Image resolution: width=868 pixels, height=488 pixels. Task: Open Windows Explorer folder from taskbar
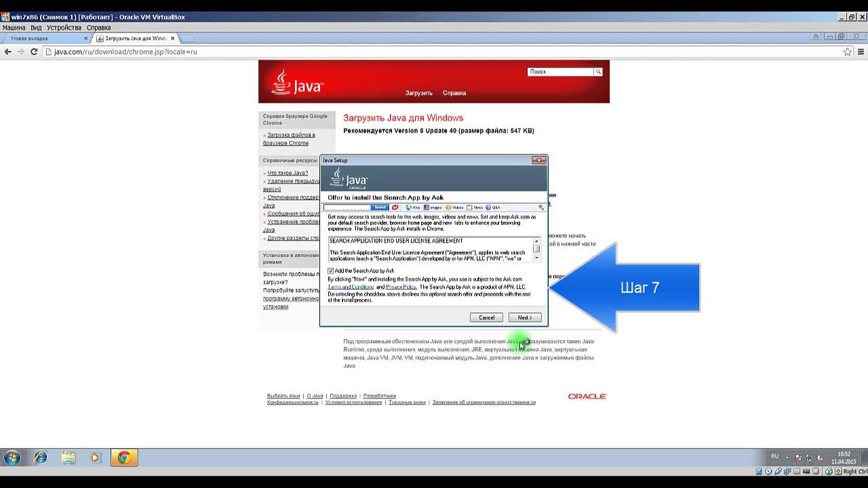(68, 457)
